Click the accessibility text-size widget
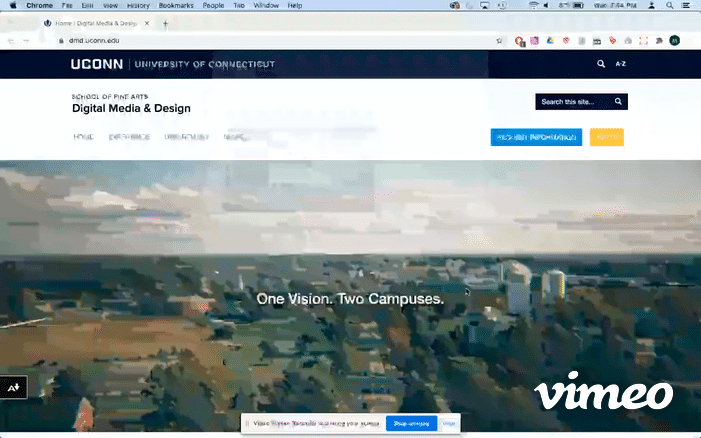The image size is (701, 438). pyautogui.click(x=13, y=387)
